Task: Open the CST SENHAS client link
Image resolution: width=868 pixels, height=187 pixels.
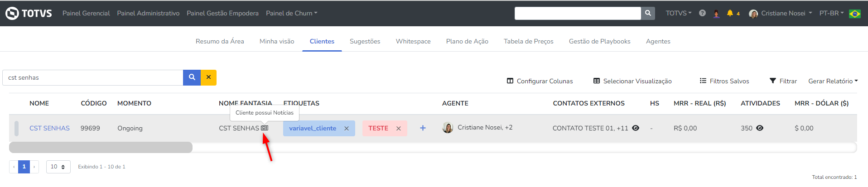Action: [x=49, y=128]
